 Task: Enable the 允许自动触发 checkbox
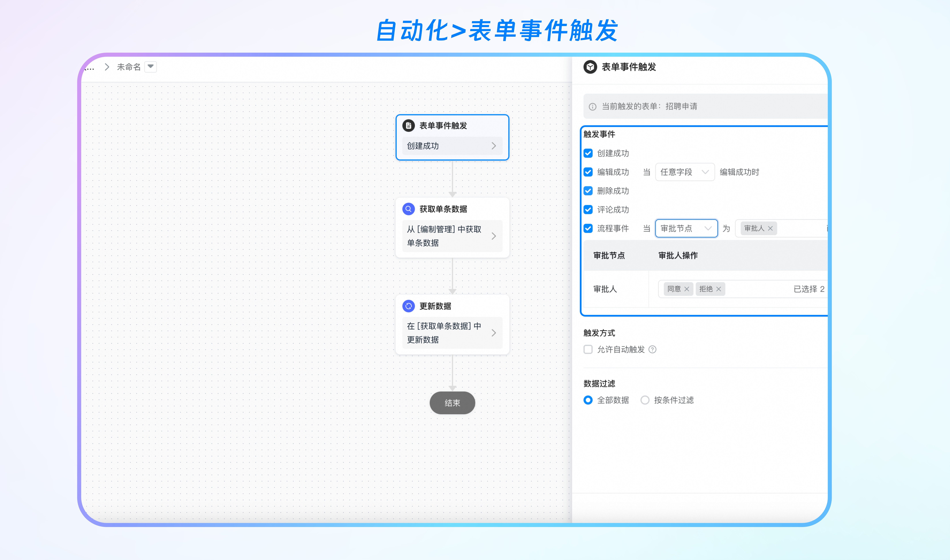pos(588,349)
